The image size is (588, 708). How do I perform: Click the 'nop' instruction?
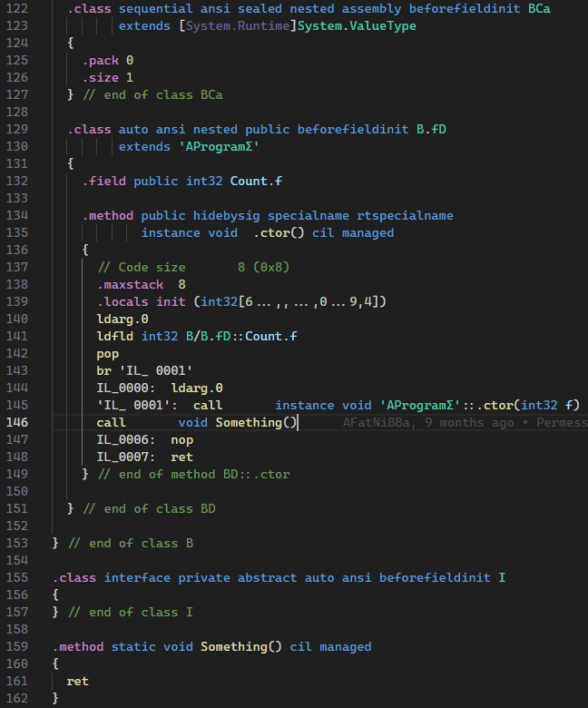tap(181, 440)
